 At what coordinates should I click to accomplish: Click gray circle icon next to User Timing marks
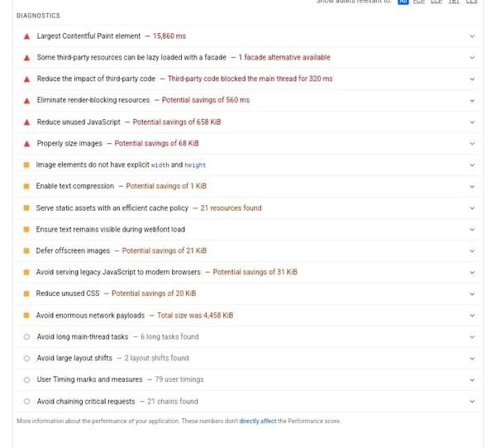click(26, 380)
